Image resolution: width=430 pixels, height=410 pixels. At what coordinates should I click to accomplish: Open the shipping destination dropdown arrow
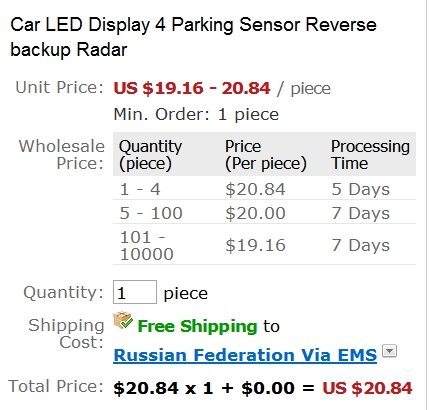[389, 351]
